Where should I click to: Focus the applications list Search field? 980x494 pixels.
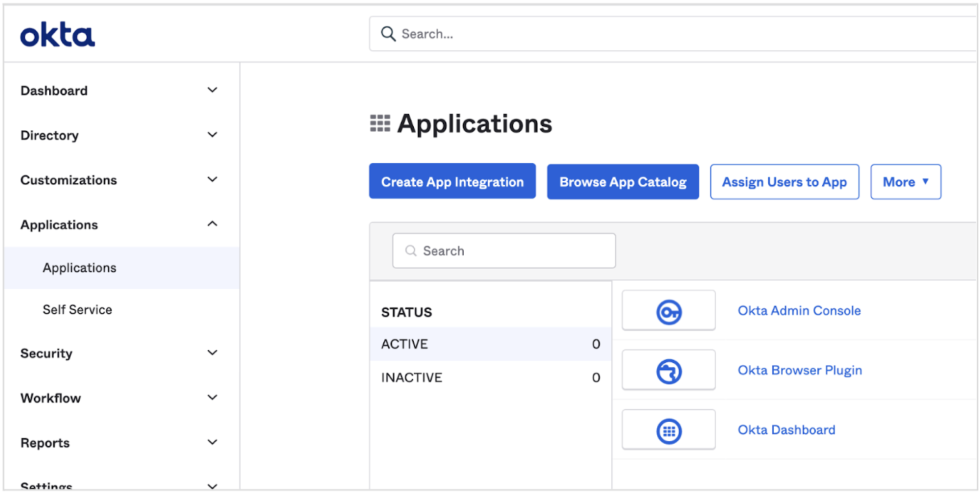pyautogui.click(x=504, y=251)
